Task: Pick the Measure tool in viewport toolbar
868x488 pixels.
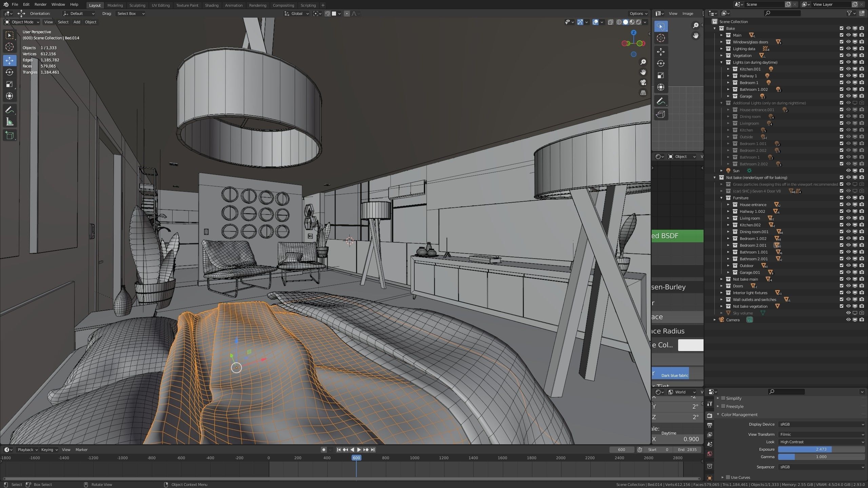Action: coord(9,122)
